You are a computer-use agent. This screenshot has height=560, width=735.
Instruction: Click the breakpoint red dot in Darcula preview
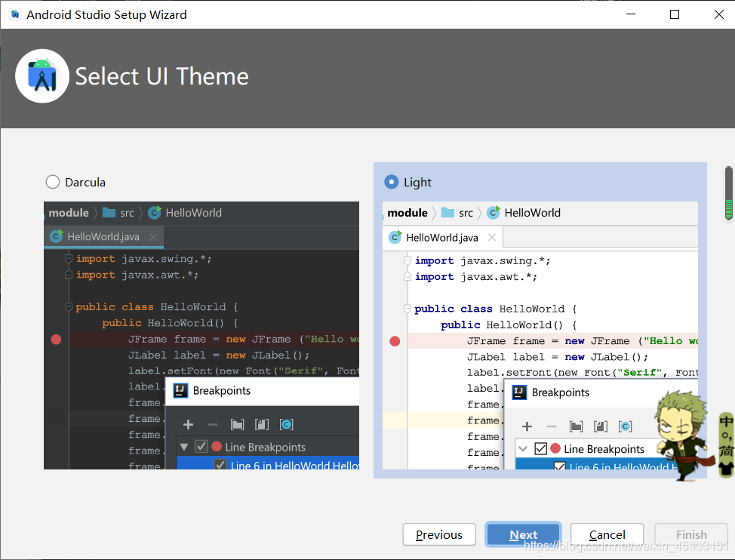click(x=57, y=340)
